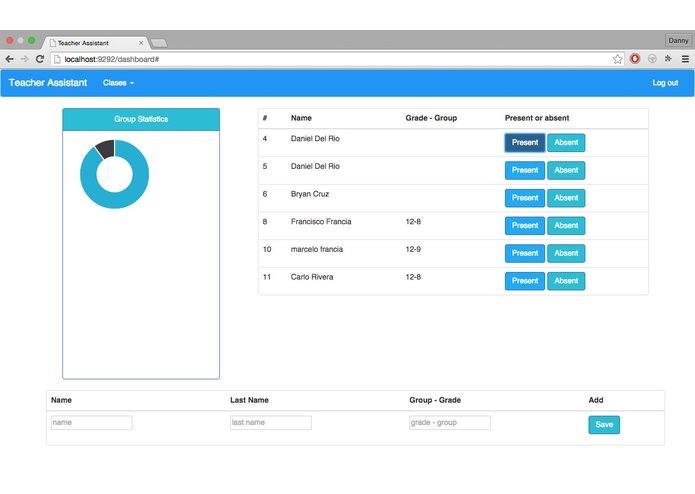The width and height of the screenshot is (695, 494).
Task: Click the Group - Grade form header
Action: (435, 400)
